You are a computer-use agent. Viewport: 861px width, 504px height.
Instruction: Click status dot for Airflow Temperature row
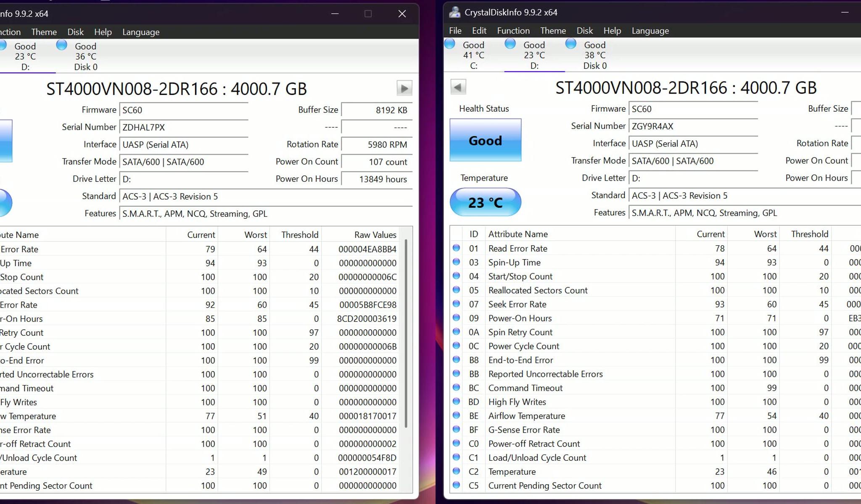pos(456,415)
